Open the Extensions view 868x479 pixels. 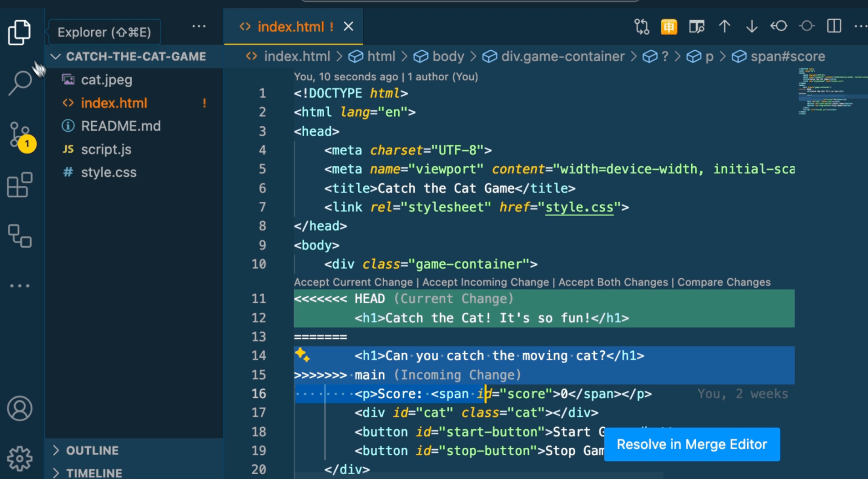(x=20, y=185)
